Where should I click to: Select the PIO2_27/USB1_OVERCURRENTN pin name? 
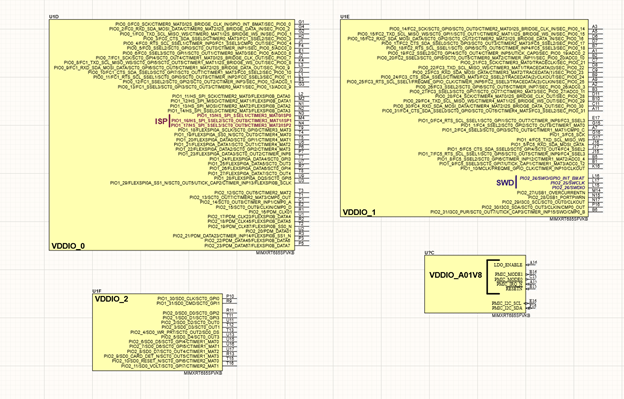pos(551,193)
